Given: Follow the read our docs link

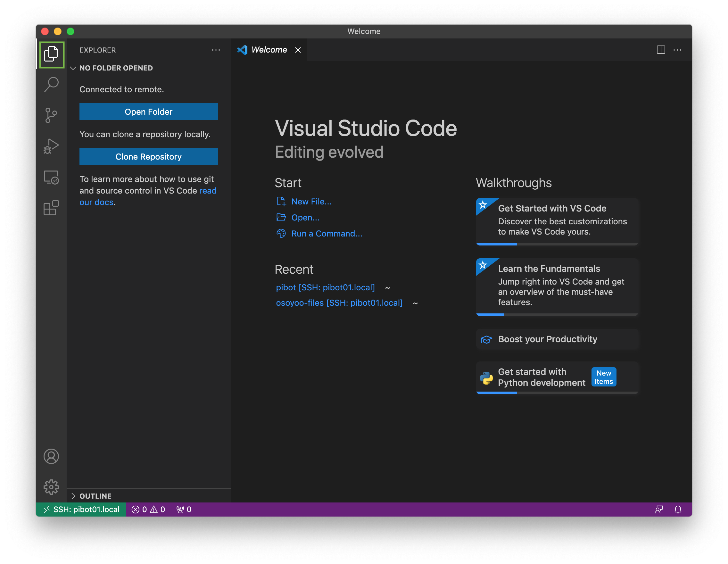Looking at the screenshot, I should pyautogui.click(x=208, y=191).
